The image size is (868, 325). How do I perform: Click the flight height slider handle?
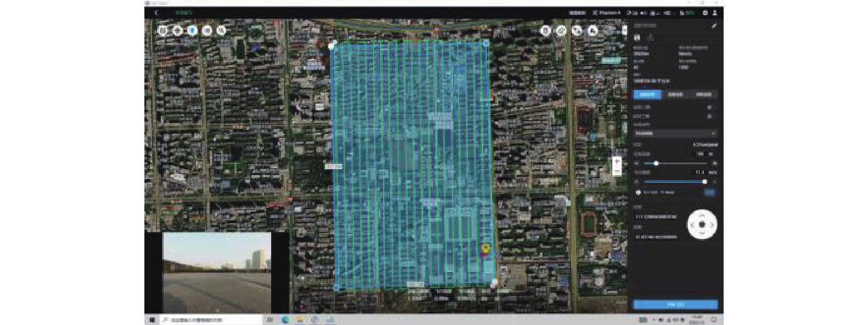click(x=656, y=164)
